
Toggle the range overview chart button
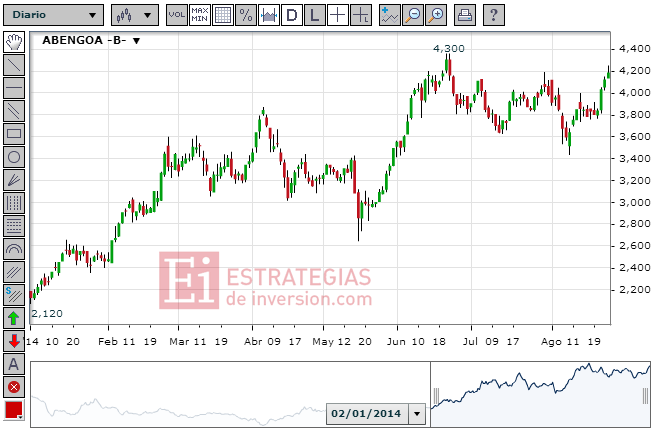[269, 15]
